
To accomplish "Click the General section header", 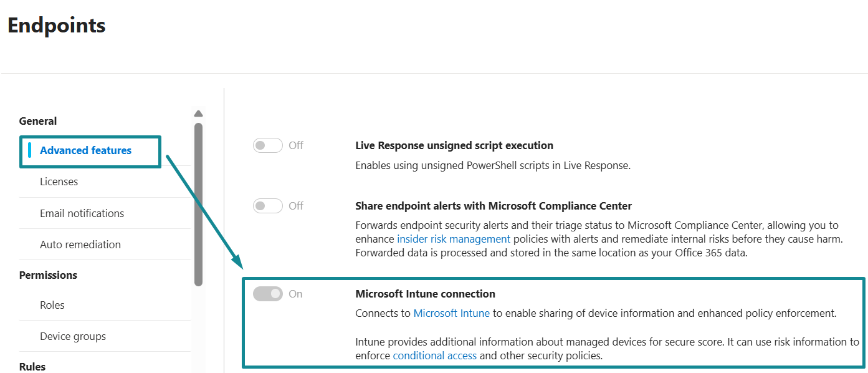I will pos(38,121).
